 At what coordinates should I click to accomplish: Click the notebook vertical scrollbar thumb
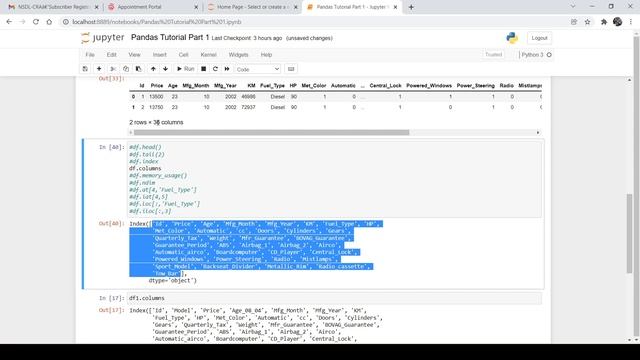630,233
